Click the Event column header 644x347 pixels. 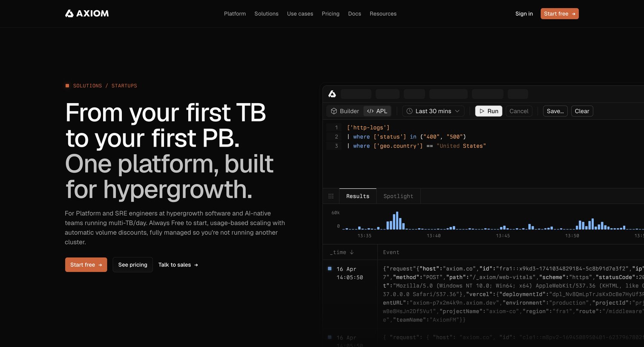pyautogui.click(x=391, y=252)
